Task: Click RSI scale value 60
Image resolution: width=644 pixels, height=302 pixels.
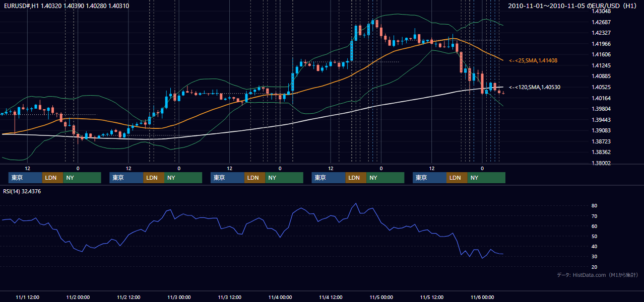Action: (x=594, y=226)
